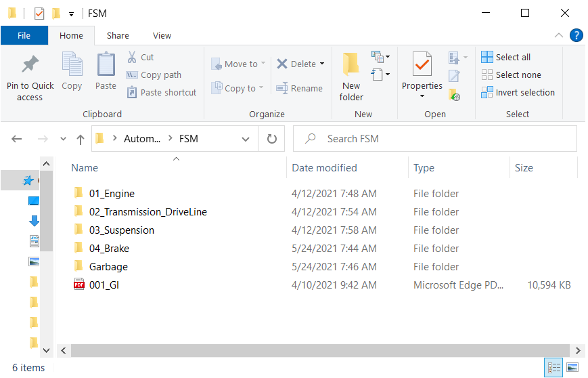
Task: Open the File menu
Action: (x=24, y=36)
